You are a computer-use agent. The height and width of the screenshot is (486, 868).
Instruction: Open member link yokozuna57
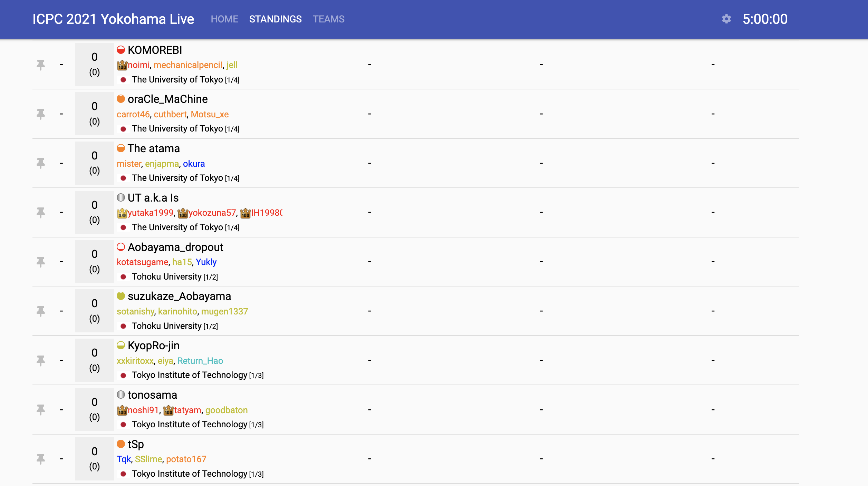coord(212,213)
